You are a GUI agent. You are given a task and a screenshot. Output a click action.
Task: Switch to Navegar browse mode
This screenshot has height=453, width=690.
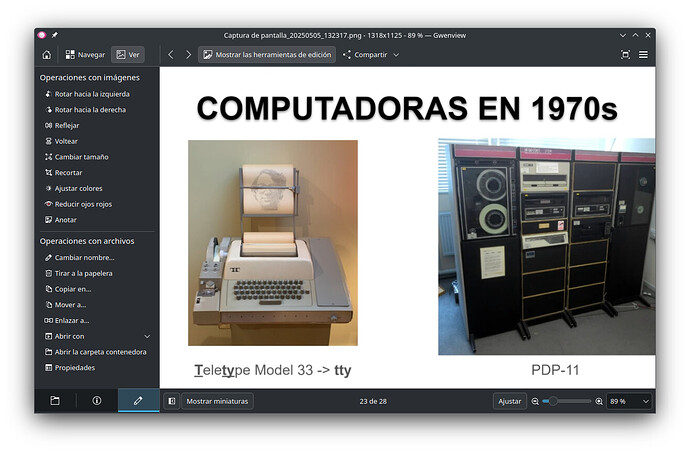tap(85, 55)
